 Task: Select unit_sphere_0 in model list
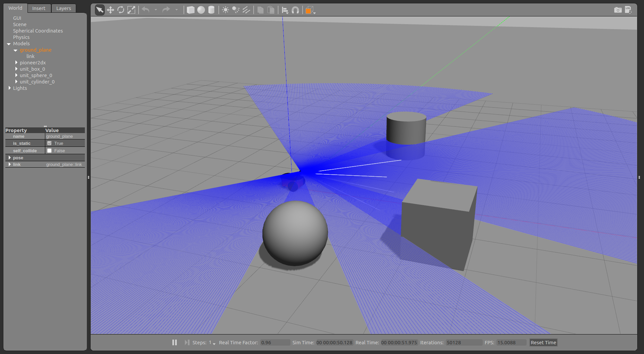(36, 75)
